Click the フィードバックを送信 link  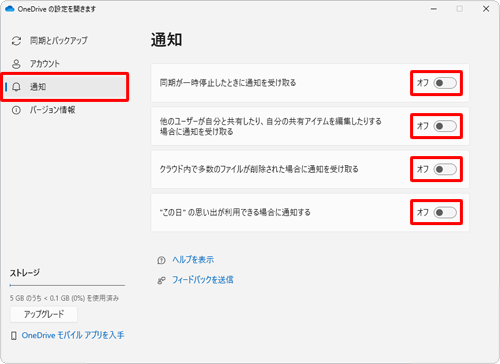click(x=203, y=280)
